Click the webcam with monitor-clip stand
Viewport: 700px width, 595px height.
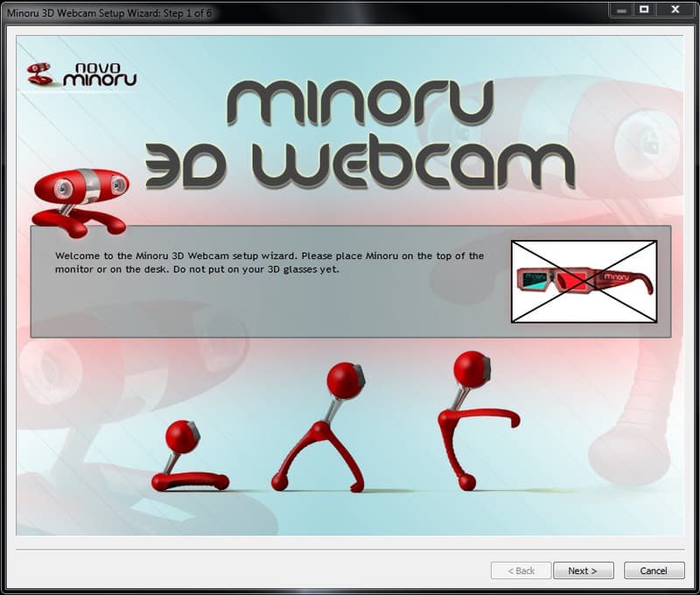tap(479, 420)
